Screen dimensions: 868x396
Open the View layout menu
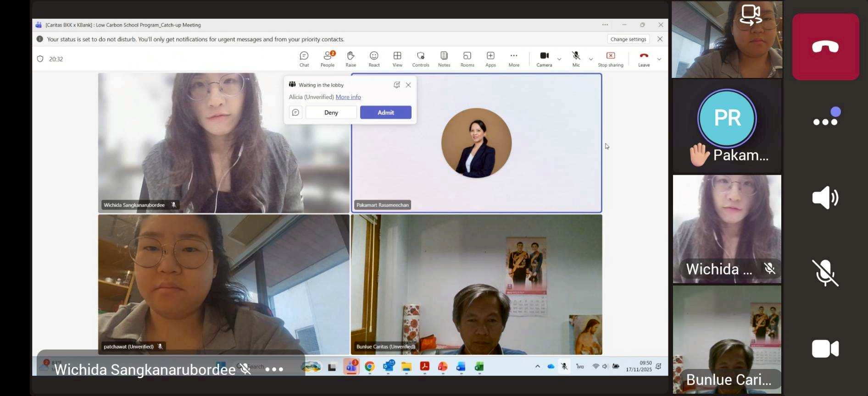click(397, 59)
